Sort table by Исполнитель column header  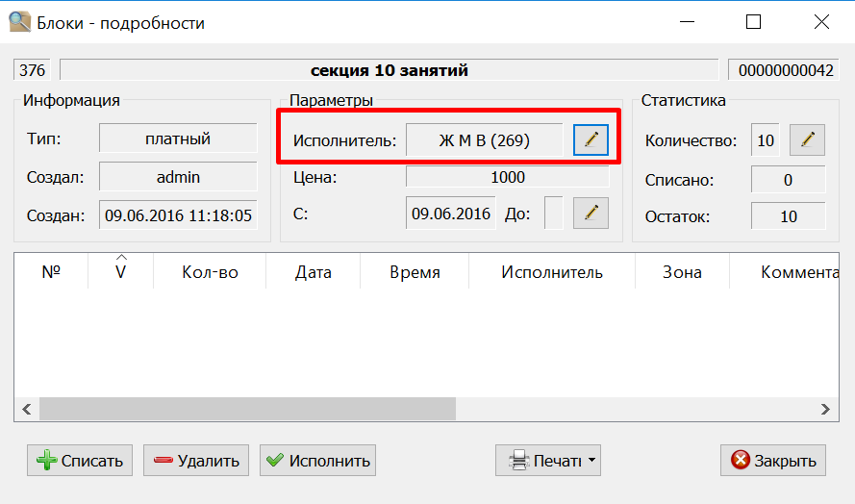point(552,271)
